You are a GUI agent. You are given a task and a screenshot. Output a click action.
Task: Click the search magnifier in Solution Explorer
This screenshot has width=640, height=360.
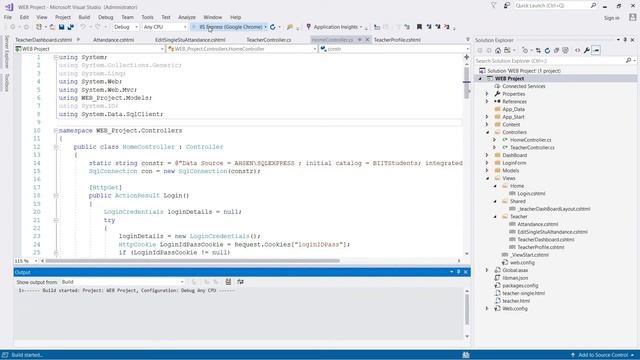628,60
